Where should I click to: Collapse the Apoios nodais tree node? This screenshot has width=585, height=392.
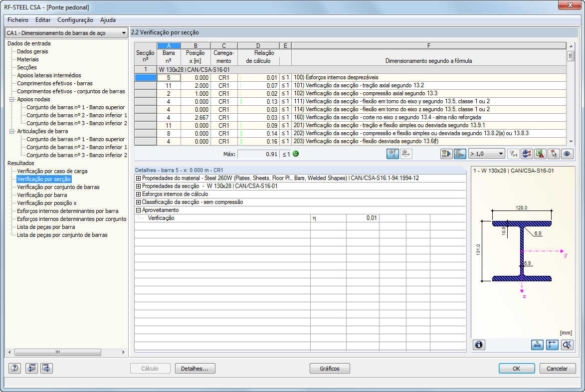(11, 100)
